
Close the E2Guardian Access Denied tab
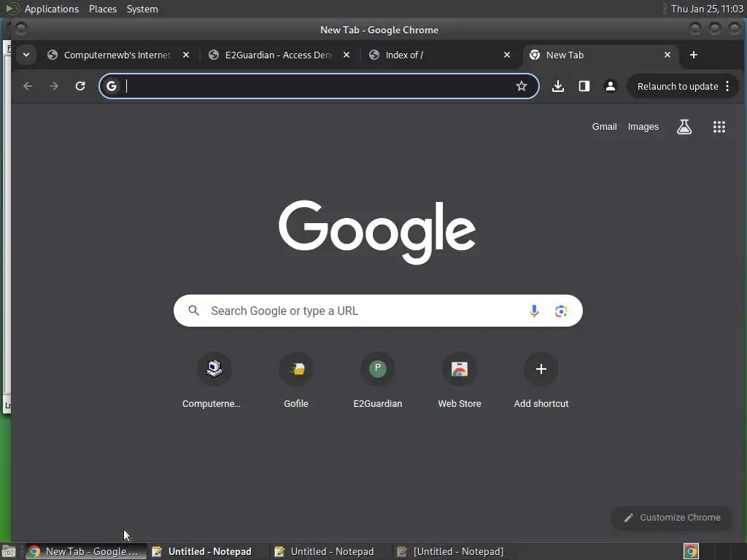tap(347, 55)
